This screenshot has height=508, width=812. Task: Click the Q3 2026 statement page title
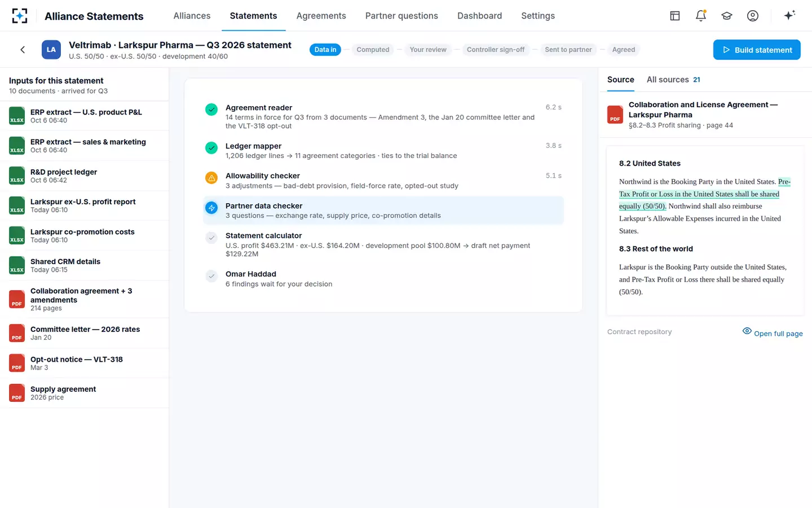click(x=180, y=45)
